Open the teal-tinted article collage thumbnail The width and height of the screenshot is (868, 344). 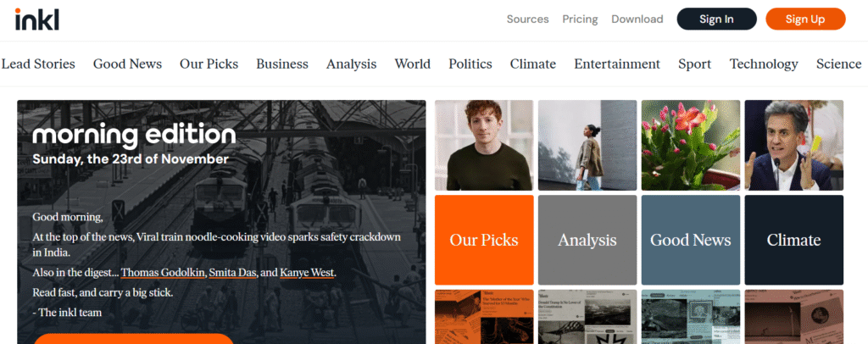click(691, 317)
